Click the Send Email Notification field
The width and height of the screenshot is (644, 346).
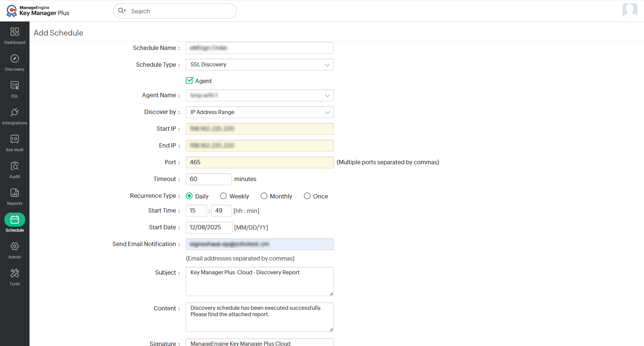(260, 244)
